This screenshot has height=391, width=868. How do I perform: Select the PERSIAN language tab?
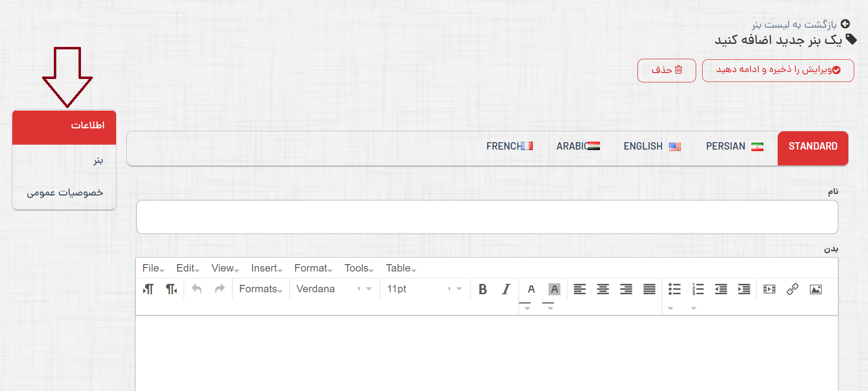(x=734, y=146)
